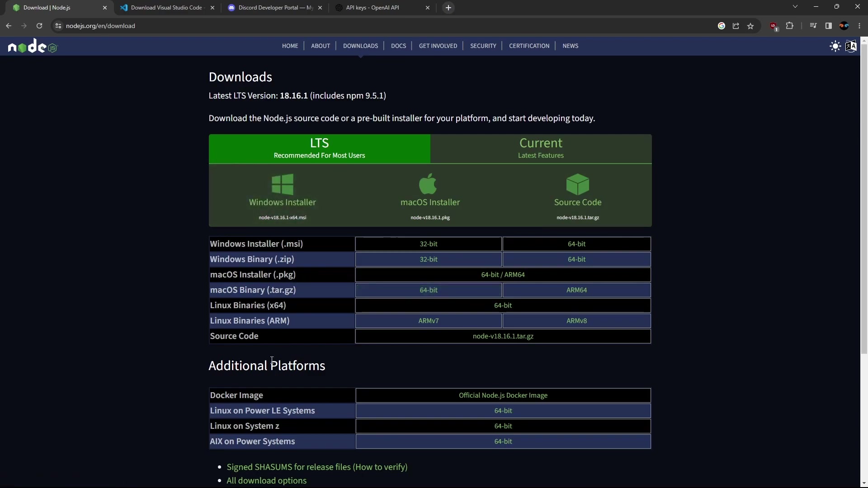Click the Source Code cube icon
This screenshot has height=488, width=868.
578,184
